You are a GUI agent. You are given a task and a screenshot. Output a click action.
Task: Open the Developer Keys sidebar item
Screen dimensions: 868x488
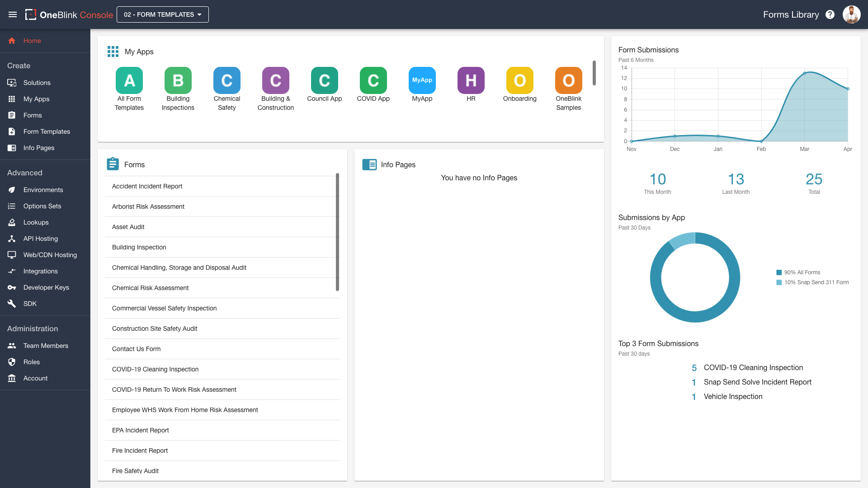coord(46,287)
